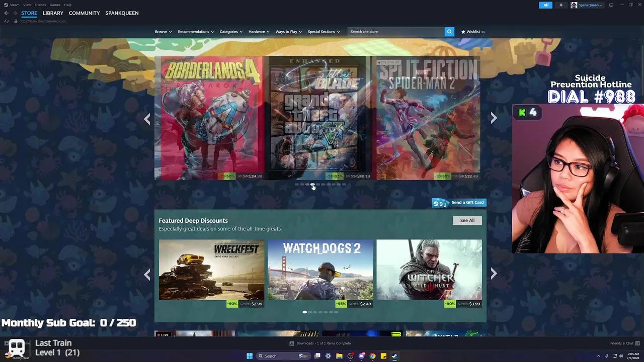Expand the Browse dropdown
Screen dimensions: 644x362
click(163, 32)
